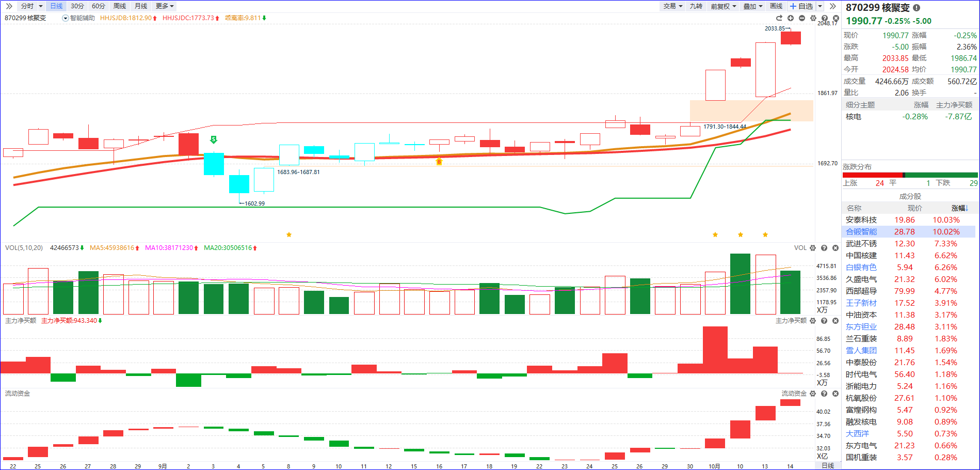This screenshot has width=980, height=470.
Task: Close the VOL indicator panel
Action: point(836,248)
